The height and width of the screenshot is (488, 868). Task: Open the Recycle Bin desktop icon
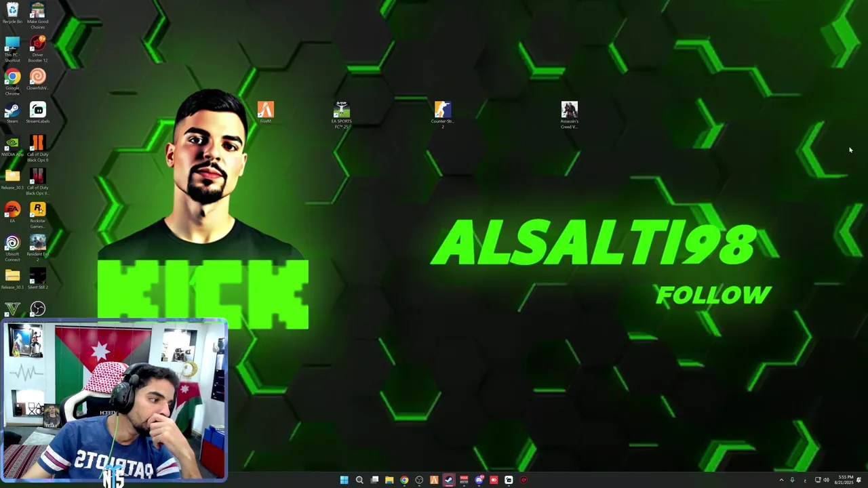click(12, 13)
